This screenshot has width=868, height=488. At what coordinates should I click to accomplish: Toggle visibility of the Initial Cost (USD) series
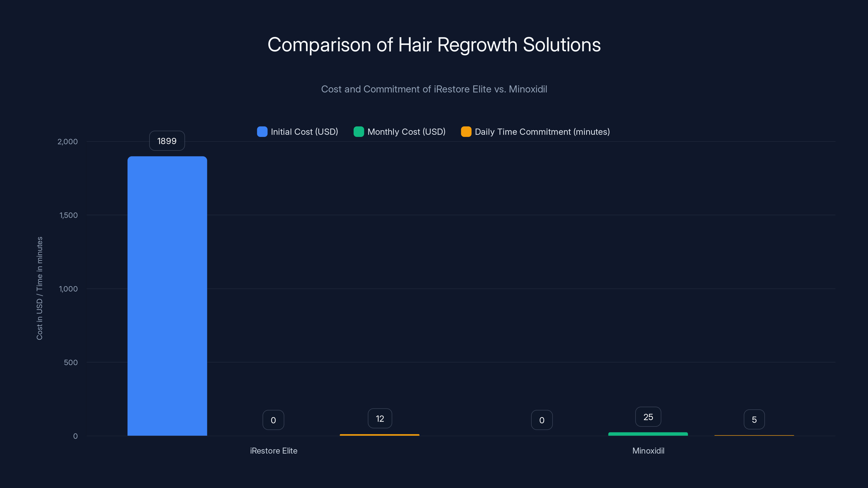pos(304,132)
